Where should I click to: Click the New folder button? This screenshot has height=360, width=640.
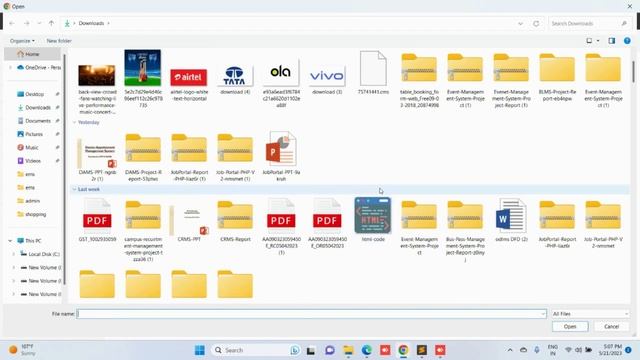coord(59,41)
